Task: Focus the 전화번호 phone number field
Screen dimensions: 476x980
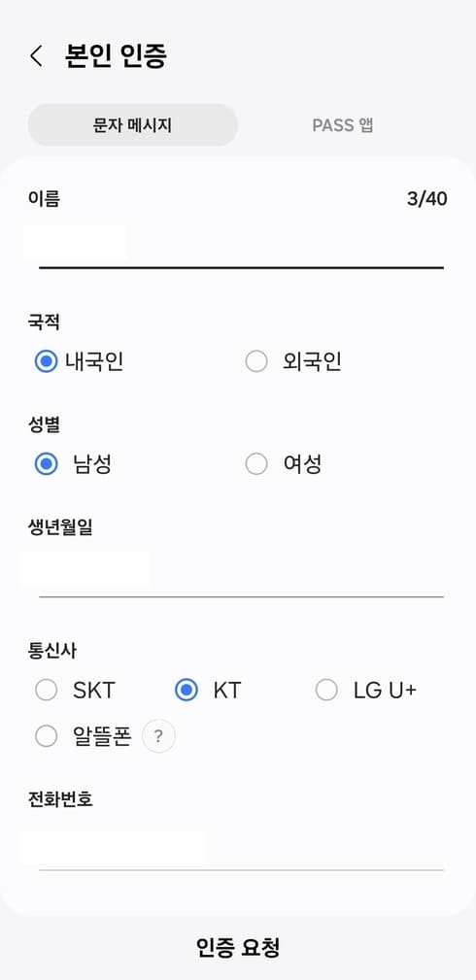Action: pos(242,847)
